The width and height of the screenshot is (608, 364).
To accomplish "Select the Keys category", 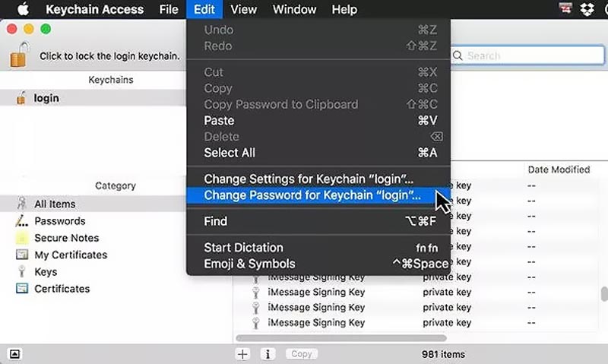I will click(46, 271).
